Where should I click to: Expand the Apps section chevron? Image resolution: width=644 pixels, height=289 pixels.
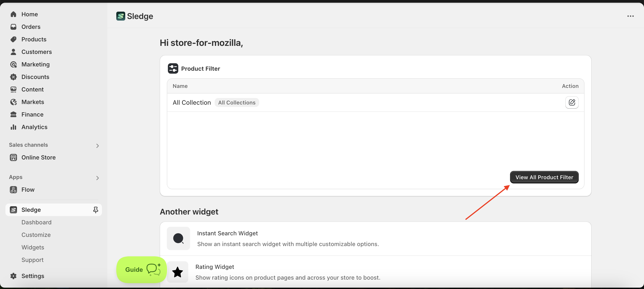click(97, 178)
